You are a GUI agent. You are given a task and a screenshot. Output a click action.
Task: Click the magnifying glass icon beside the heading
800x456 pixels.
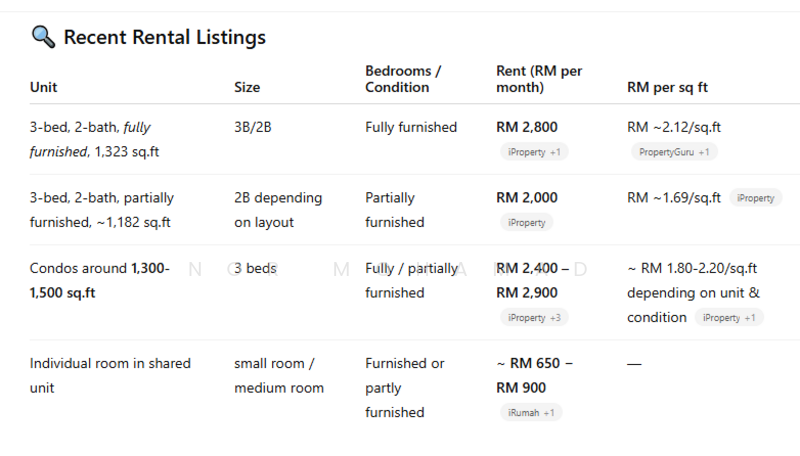43,38
